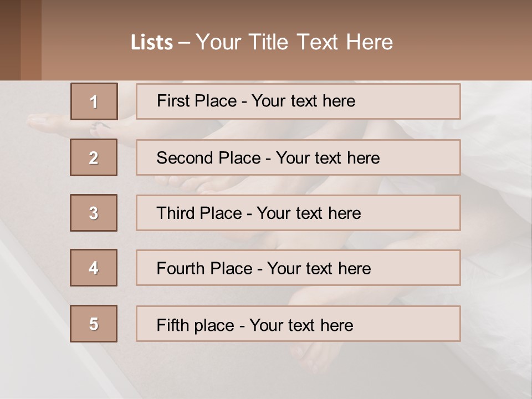Click the 'Third Place' text box

click(298, 213)
